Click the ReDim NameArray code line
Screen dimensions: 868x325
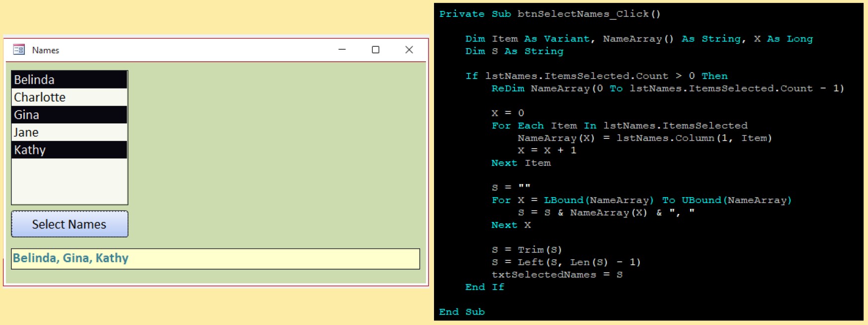667,89
